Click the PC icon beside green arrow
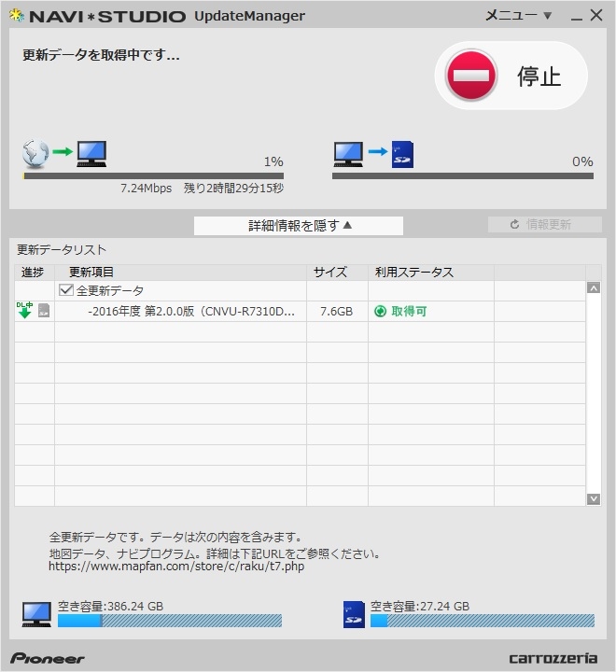Viewport: 616px width, 672px height. 91,154
